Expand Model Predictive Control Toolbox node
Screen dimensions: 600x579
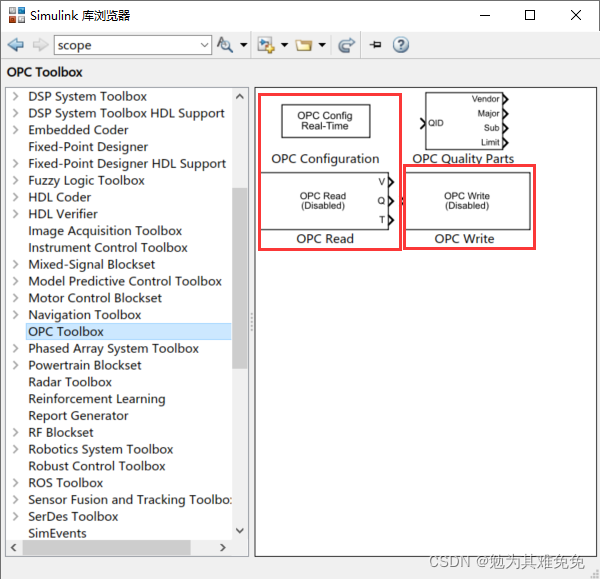15,281
